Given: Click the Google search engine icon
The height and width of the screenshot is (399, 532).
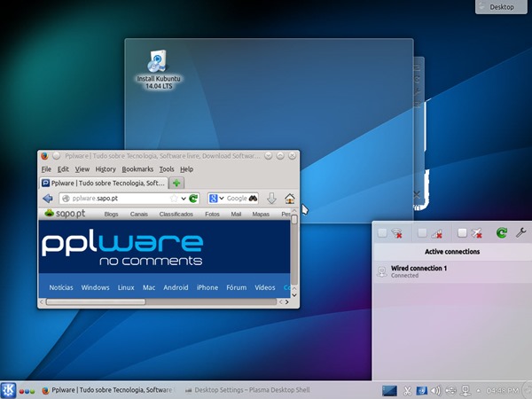Looking at the screenshot, I should [213, 199].
